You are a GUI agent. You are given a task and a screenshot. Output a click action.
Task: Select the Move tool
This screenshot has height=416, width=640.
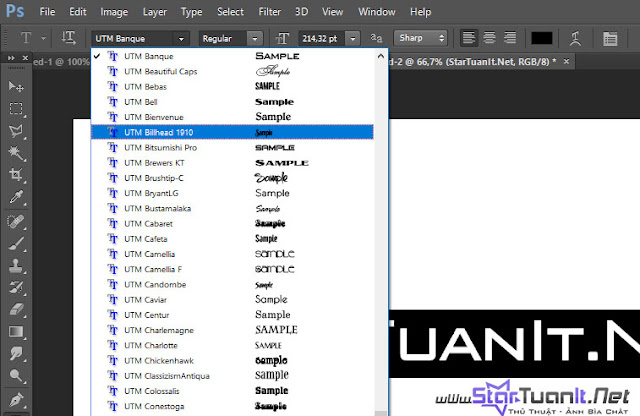[16, 86]
